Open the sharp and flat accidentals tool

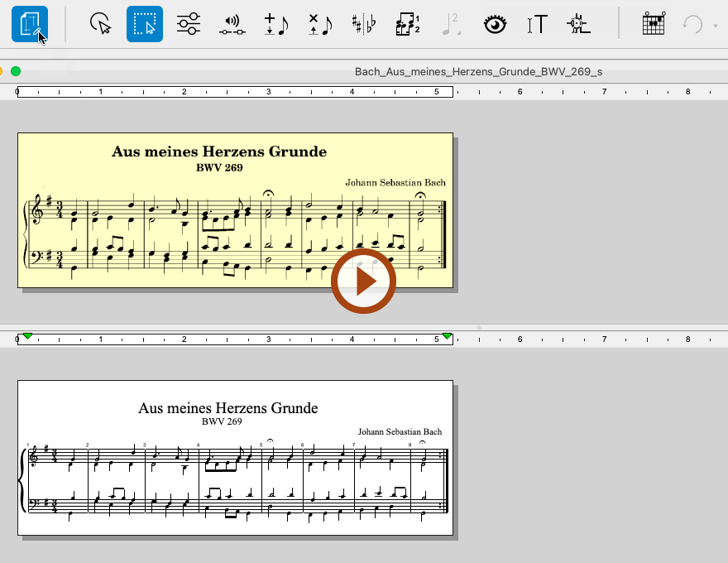pos(364,24)
